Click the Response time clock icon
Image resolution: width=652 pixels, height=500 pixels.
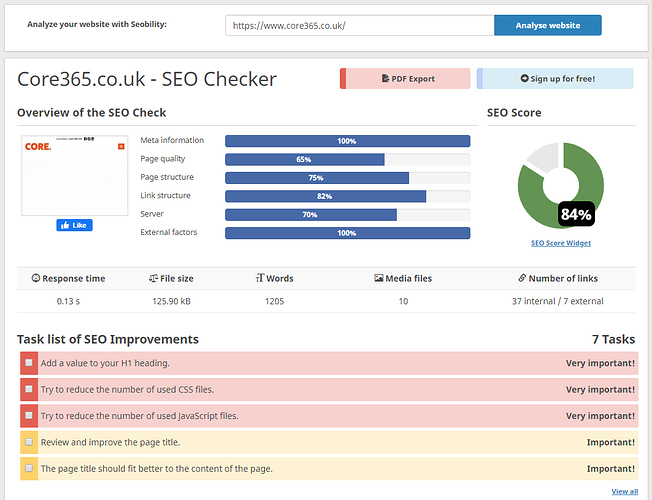coord(37,278)
